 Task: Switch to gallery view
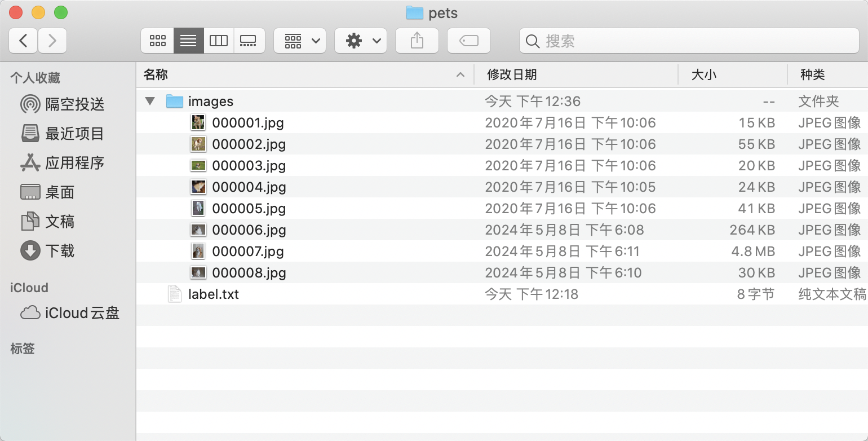pos(249,41)
